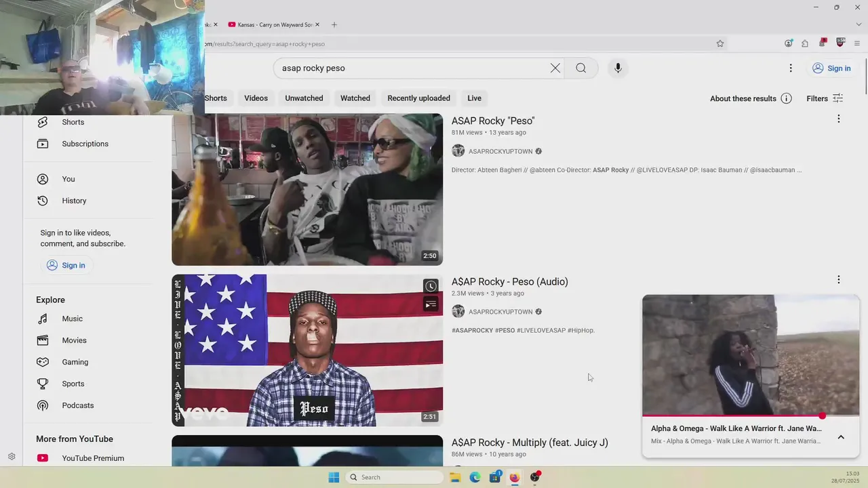This screenshot has height=488, width=868.
Task: Click the ASAP Rocky "Peso" video thumbnail
Action: [307, 189]
